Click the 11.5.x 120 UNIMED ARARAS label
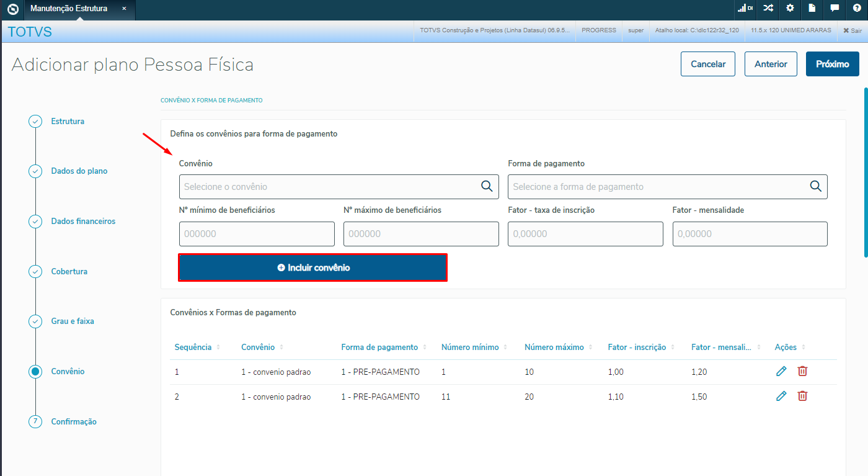The width and height of the screenshot is (868, 476). tap(791, 30)
